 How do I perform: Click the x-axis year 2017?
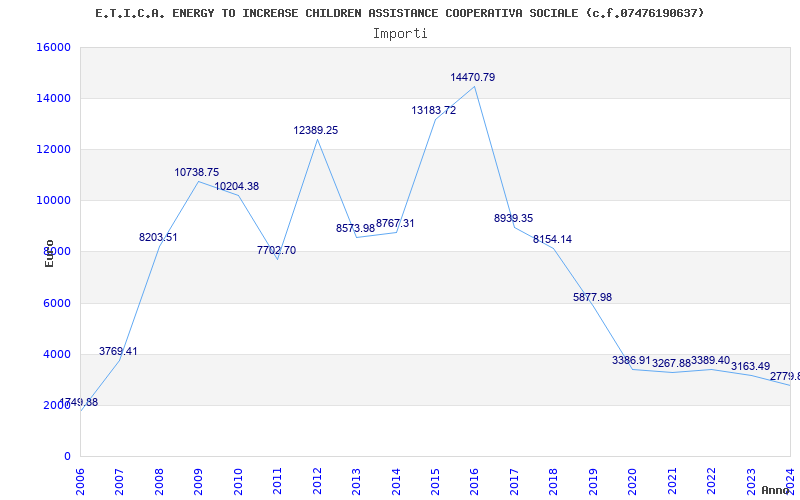(515, 481)
